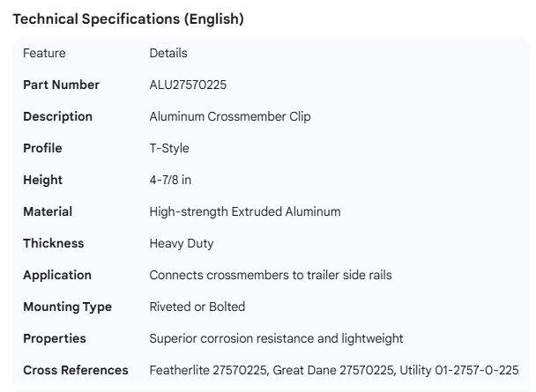Viewport: 536px width, 392px height.
Task: Click the High-strength Extruded Aluminum text
Action: tap(245, 211)
